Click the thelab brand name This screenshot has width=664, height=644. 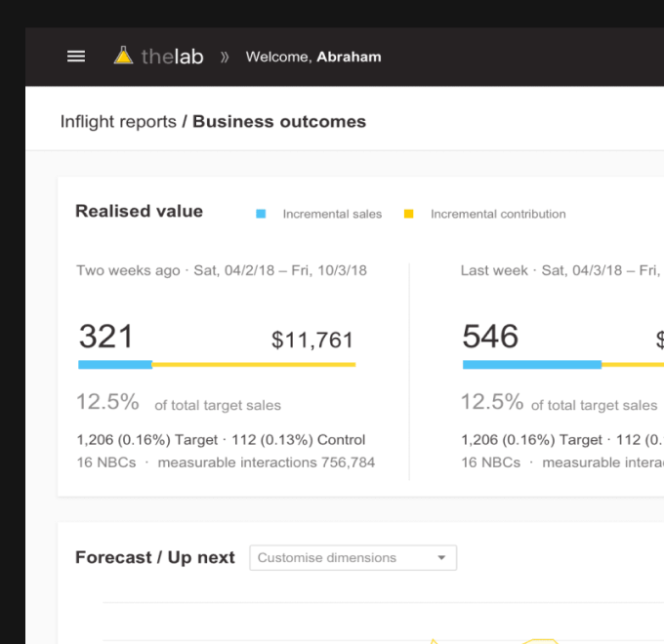pyautogui.click(x=173, y=57)
